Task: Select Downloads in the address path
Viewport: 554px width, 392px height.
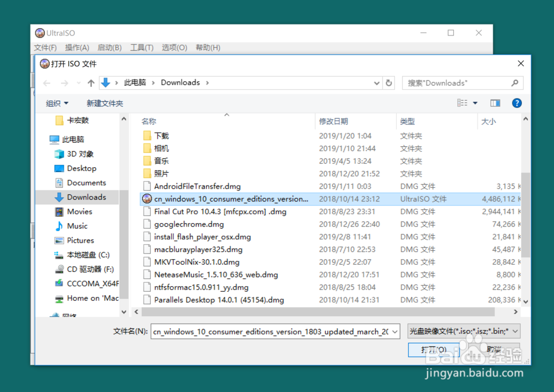Action: 180,82
